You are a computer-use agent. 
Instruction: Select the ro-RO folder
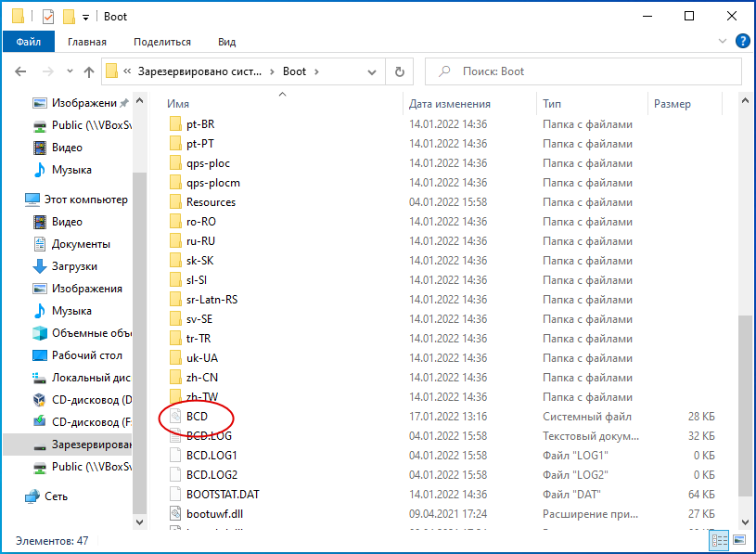point(201,222)
